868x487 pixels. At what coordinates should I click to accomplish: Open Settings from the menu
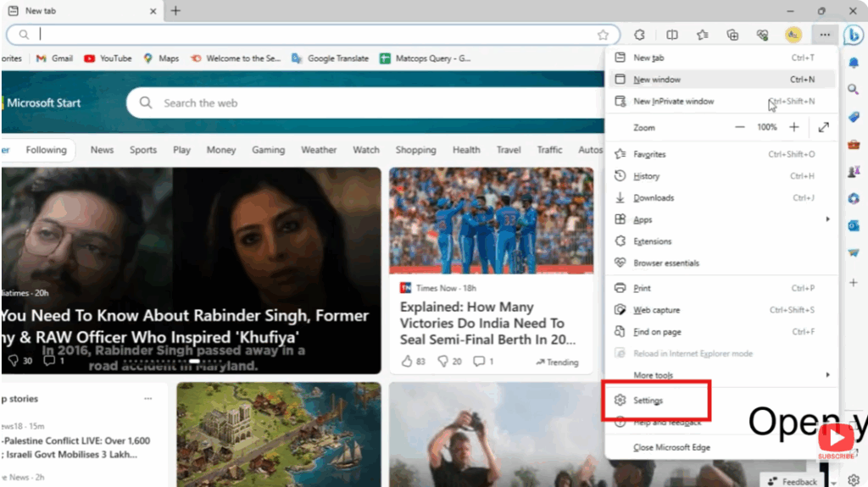tap(648, 401)
